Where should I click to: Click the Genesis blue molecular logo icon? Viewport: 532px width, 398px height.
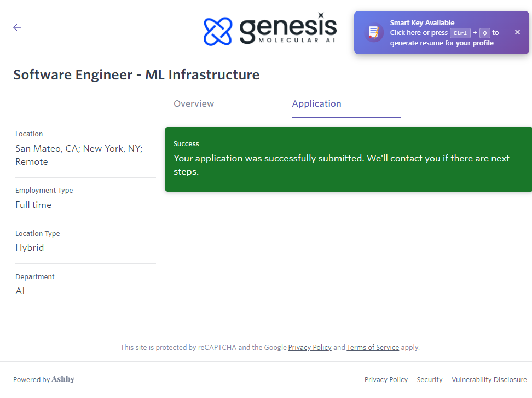click(x=218, y=31)
